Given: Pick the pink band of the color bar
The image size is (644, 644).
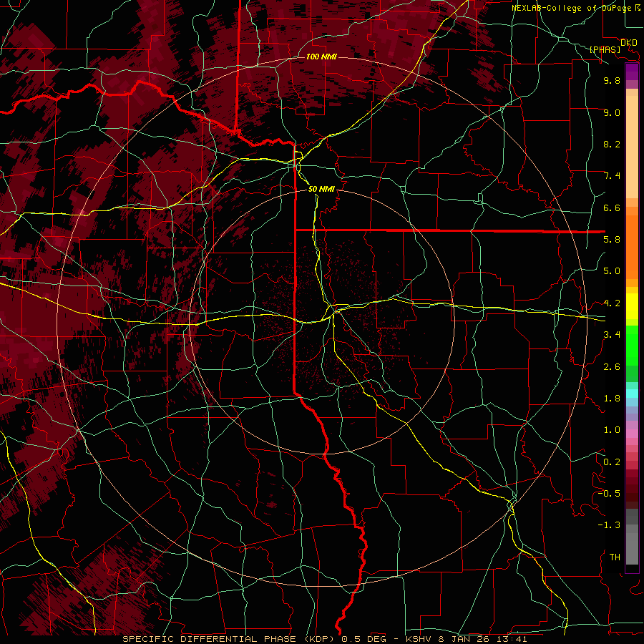Looking at the screenshot, I should click(x=632, y=433).
